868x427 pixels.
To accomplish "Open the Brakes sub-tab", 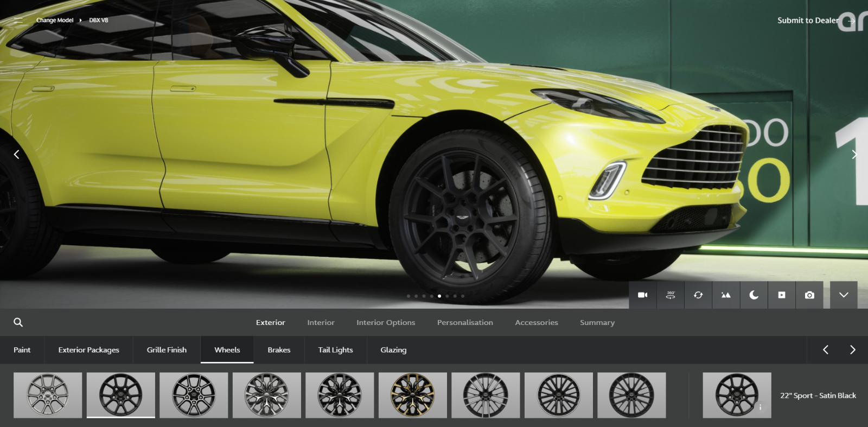I will (279, 350).
